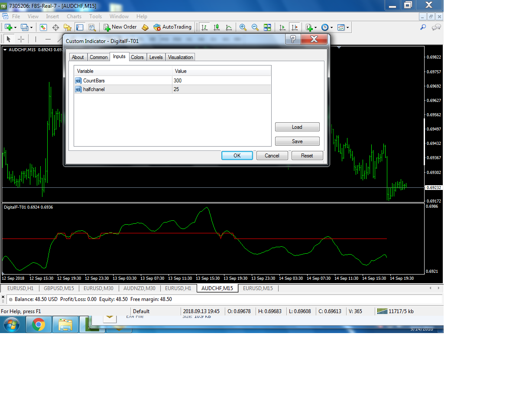This screenshot has width=532, height=399.
Task: Expand the periods dropdown arrow
Action: point(332,27)
